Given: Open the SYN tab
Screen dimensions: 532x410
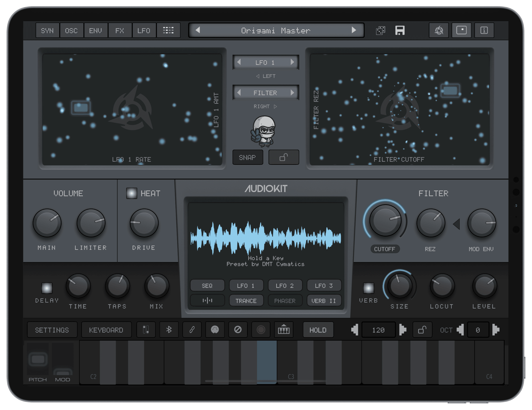Looking at the screenshot, I should point(47,30).
